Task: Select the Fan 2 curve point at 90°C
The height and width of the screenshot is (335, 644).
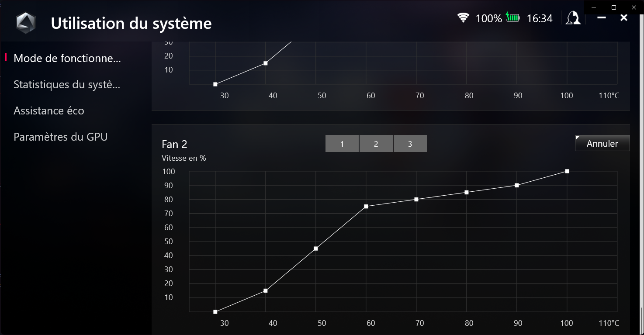Action: tap(517, 185)
